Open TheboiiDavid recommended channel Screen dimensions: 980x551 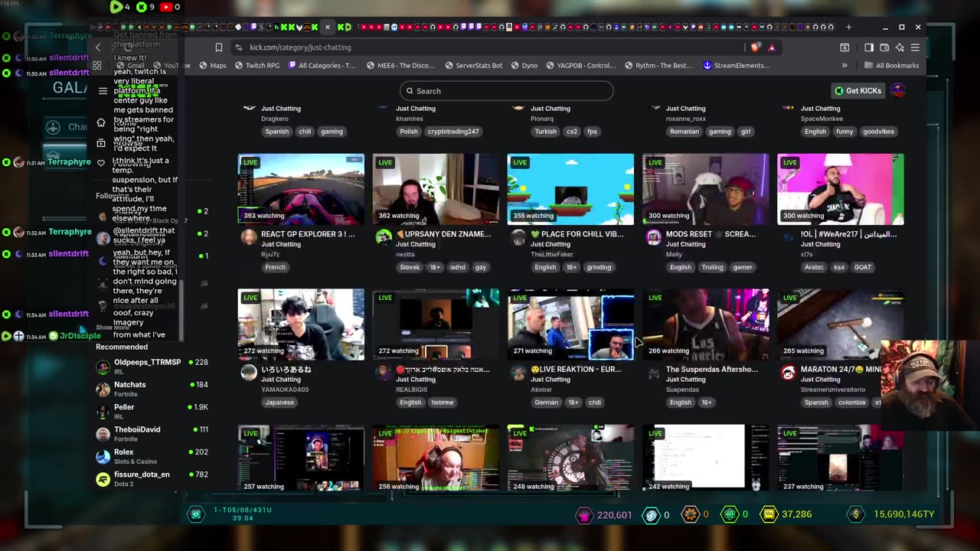(x=152, y=433)
